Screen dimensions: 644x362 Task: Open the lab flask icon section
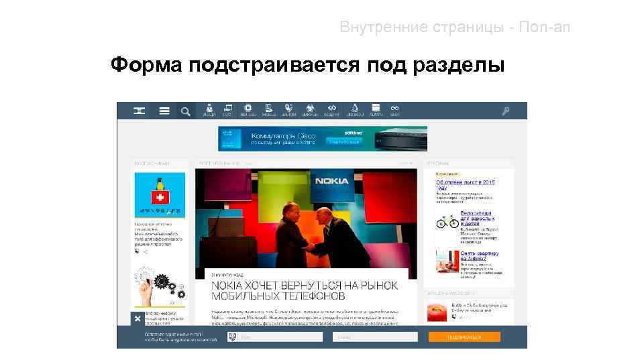click(x=354, y=110)
